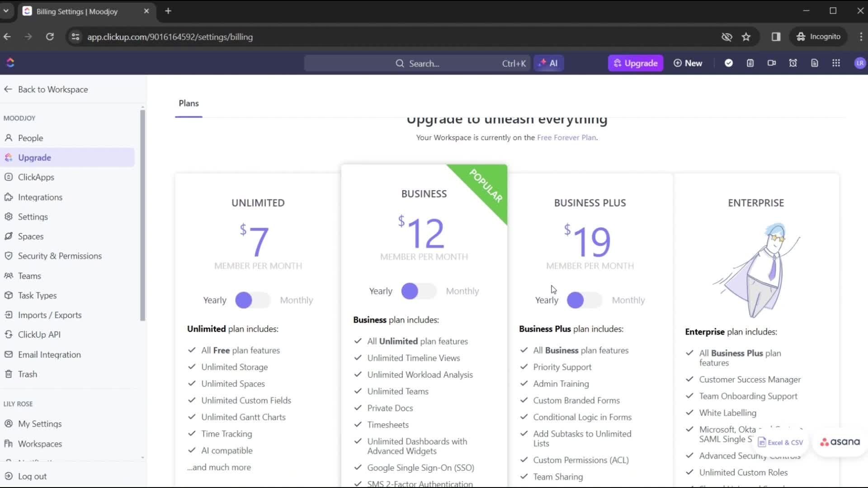The image size is (868, 488).
Task: Click Monthly label on Business plan
Action: click(462, 291)
